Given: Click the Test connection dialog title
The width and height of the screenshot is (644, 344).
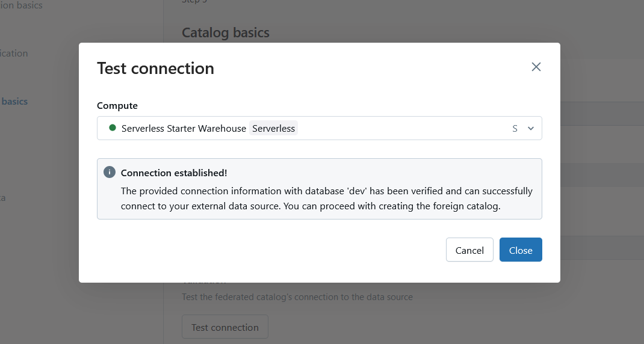Looking at the screenshot, I should [x=155, y=68].
